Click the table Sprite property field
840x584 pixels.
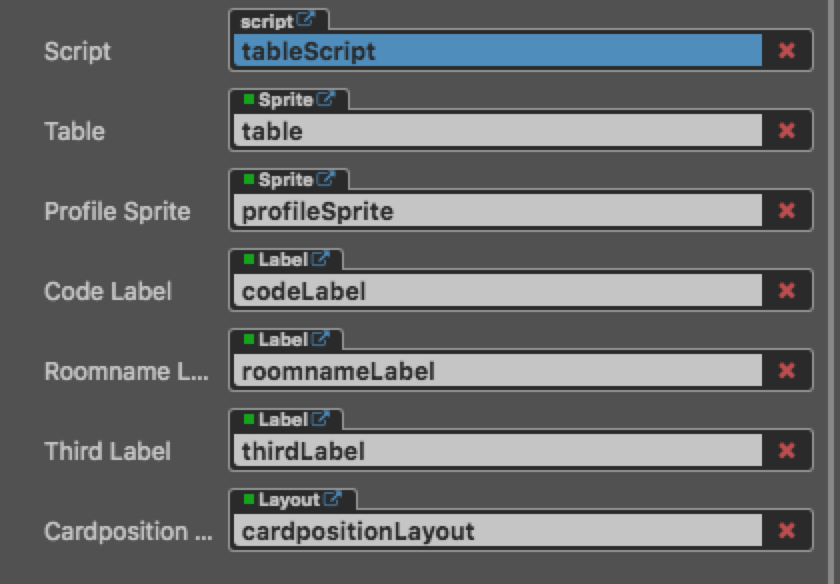497,131
